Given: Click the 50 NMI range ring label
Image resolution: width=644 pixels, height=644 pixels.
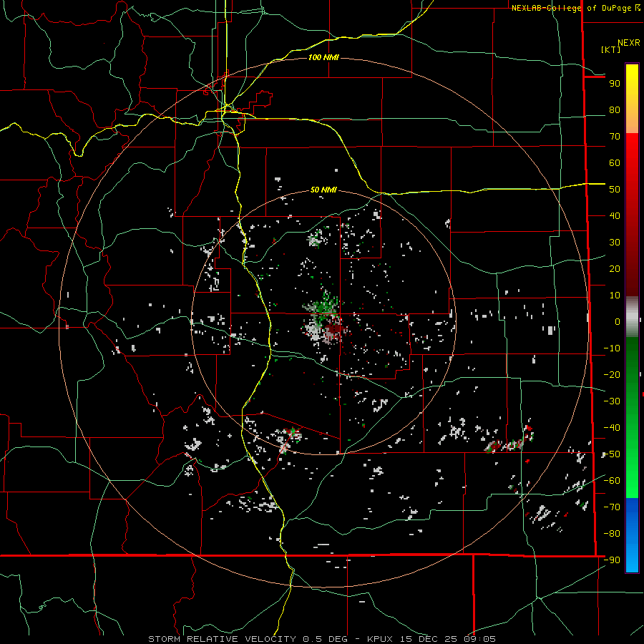Looking at the screenshot, I should click(x=323, y=190).
